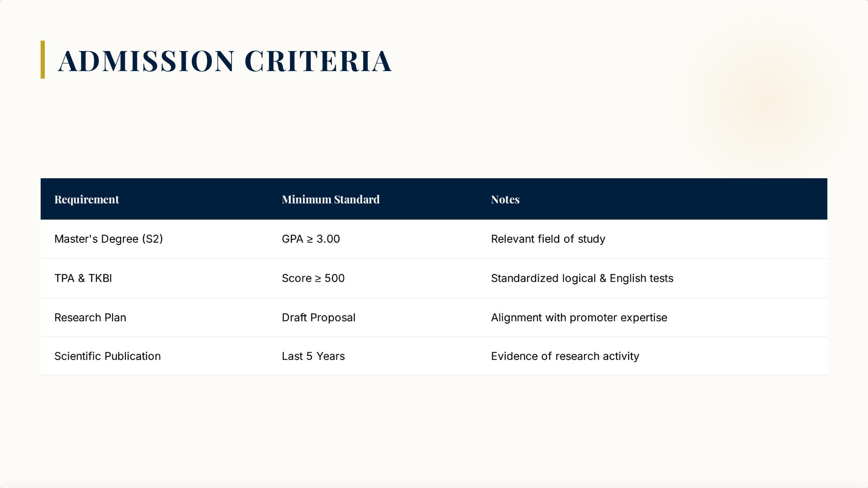The width and height of the screenshot is (868, 488).
Task: Select Evidence of research activity note
Action: coord(565,356)
